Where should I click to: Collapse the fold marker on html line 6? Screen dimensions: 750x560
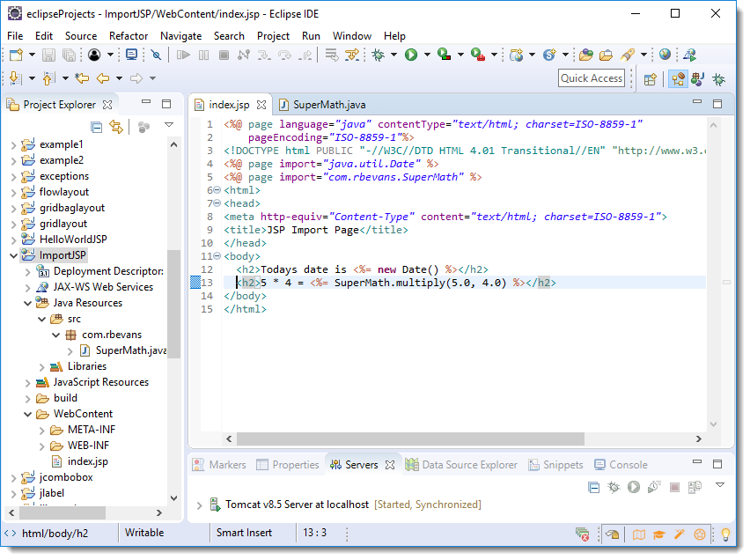click(x=217, y=190)
